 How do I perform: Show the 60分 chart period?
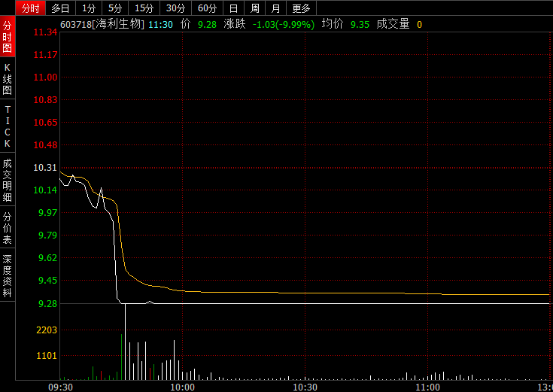(x=206, y=8)
